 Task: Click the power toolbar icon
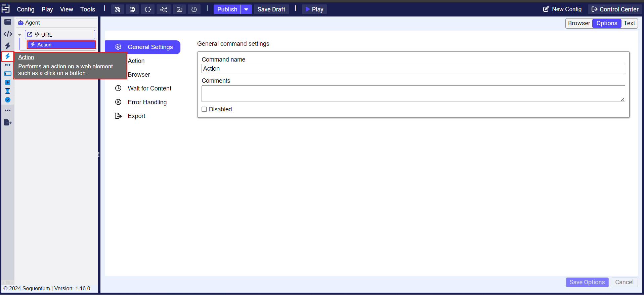click(x=194, y=9)
